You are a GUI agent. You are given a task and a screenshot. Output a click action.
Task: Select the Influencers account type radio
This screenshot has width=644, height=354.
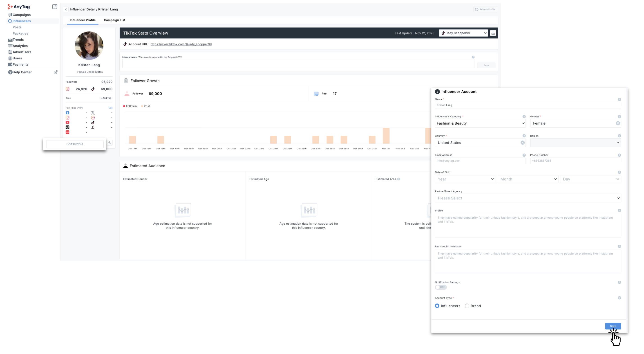[437, 306]
